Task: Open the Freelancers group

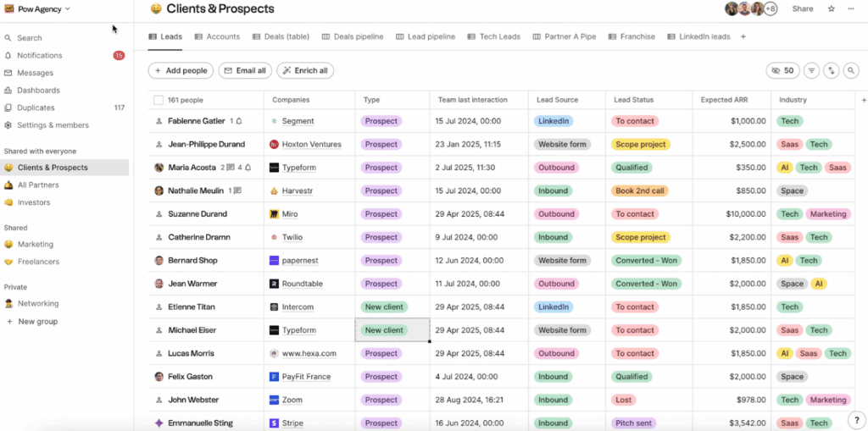Action: (38, 262)
